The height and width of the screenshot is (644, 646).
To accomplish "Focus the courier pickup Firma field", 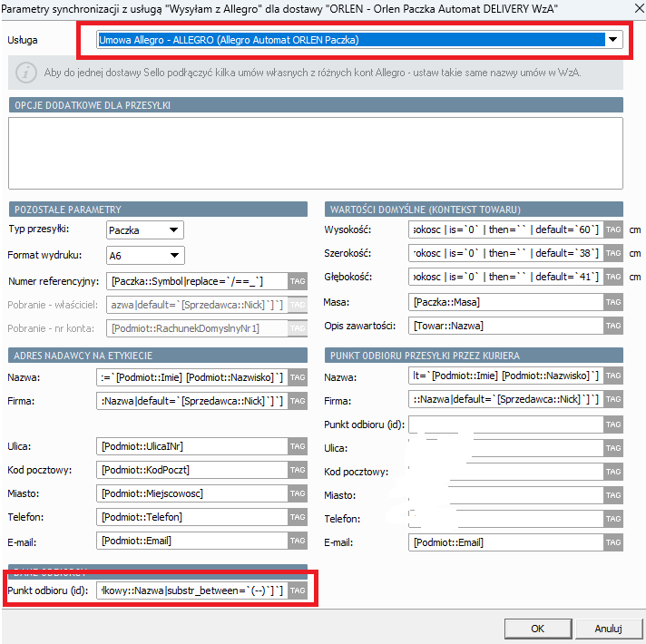I will (x=506, y=399).
